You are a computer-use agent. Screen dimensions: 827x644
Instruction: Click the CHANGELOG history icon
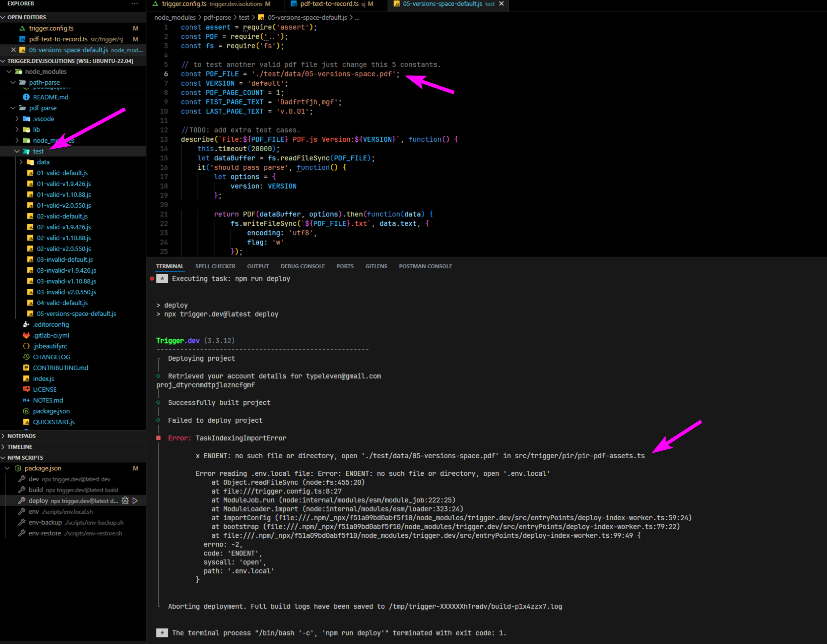[x=26, y=357]
